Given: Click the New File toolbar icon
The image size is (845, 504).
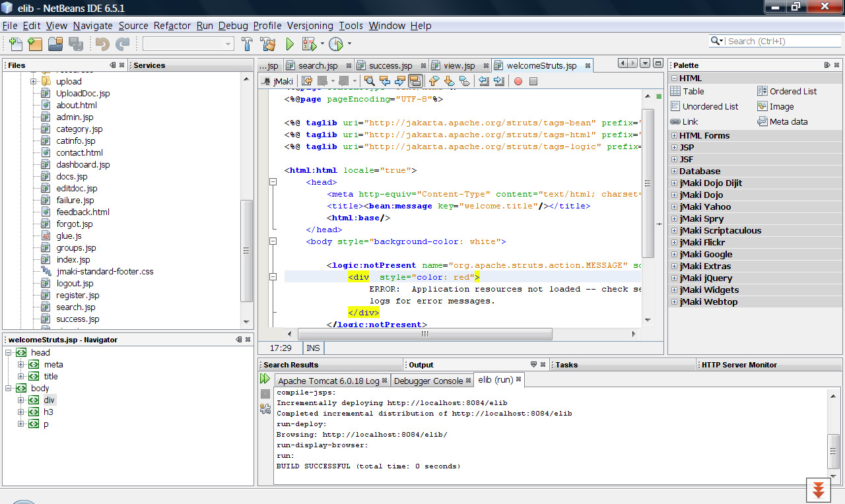Looking at the screenshot, I should 15,44.
